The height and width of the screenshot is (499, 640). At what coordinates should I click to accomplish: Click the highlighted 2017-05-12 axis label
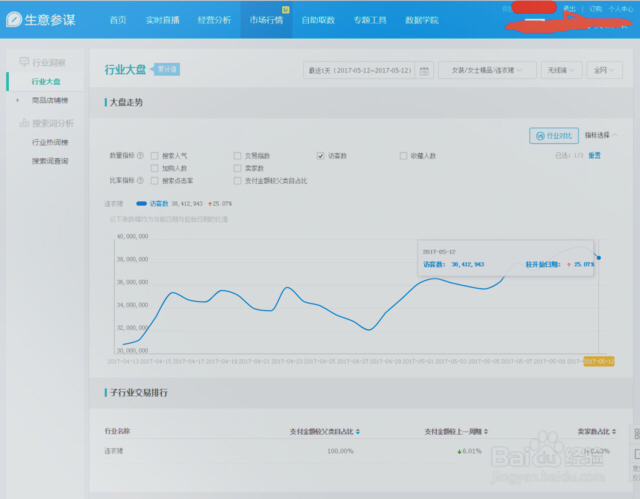599,361
